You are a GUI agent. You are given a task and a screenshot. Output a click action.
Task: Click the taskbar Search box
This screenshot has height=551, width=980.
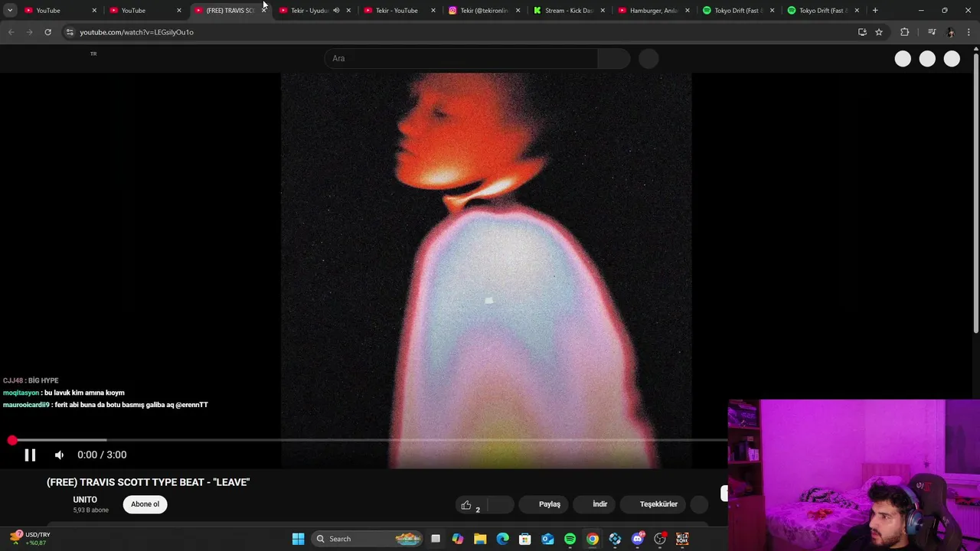point(367,539)
